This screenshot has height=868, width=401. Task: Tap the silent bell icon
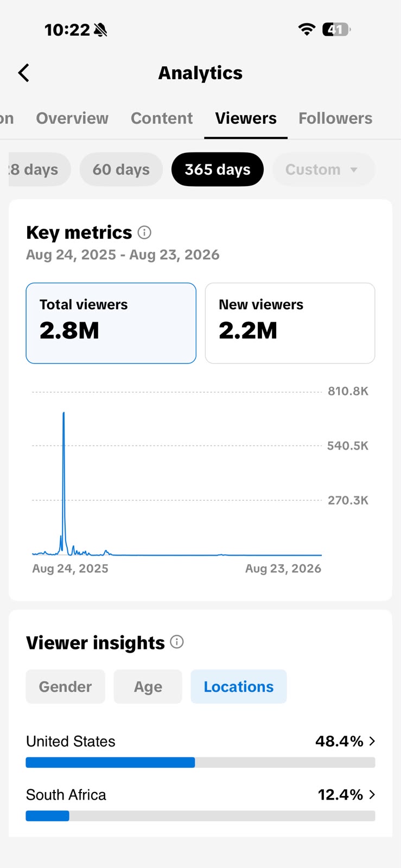pyautogui.click(x=100, y=30)
